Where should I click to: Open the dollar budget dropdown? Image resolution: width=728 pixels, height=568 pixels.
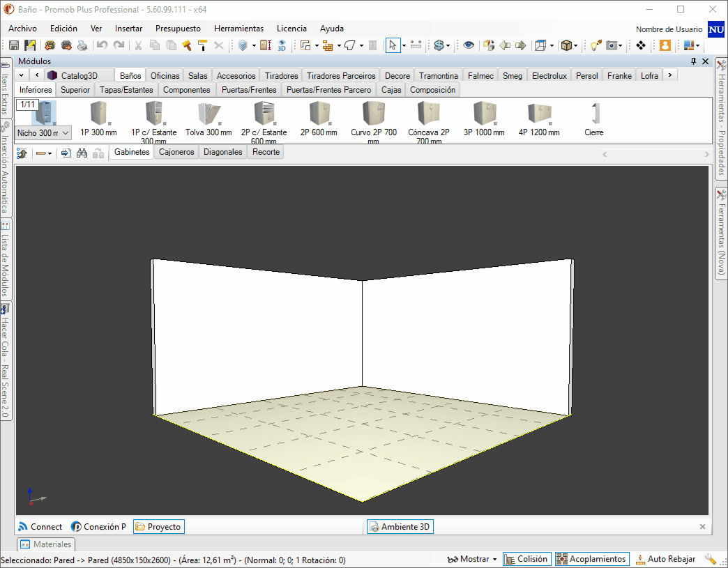(x=448, y=45)
